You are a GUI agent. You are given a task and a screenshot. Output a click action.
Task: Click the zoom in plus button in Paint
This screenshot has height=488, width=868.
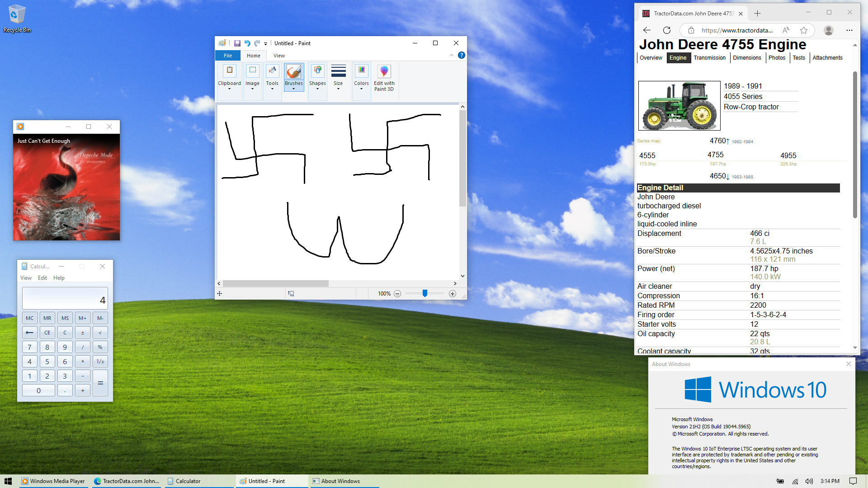(453, 294)
